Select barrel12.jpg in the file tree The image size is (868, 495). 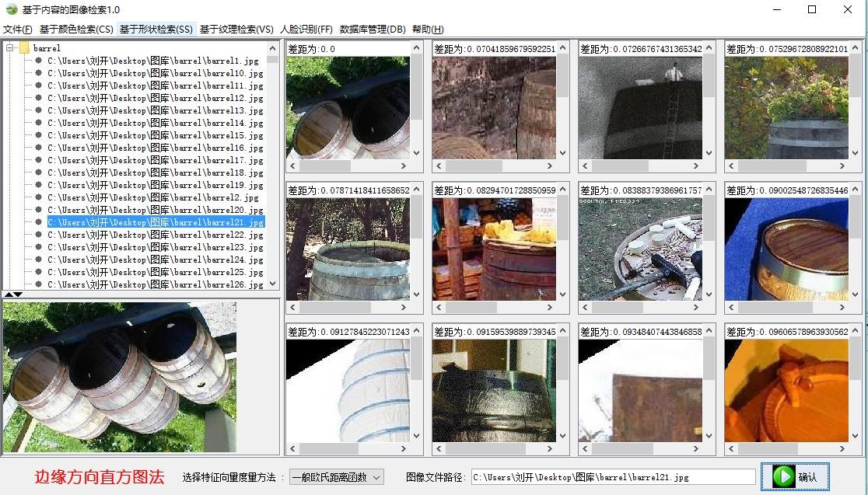(x=155, y=98)
